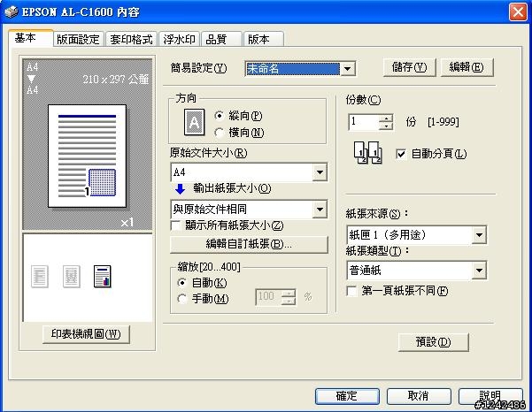Open the 原始文件大小 A4 dropdown
532x412 pixels.
(x=249, y=172)
